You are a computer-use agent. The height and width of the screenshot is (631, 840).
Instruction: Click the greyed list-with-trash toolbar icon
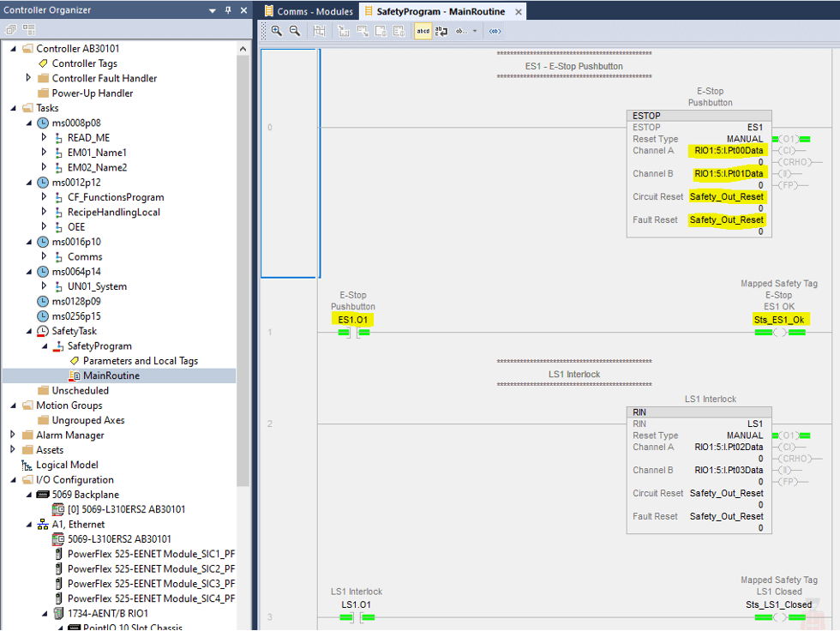(x=399, y=31)
